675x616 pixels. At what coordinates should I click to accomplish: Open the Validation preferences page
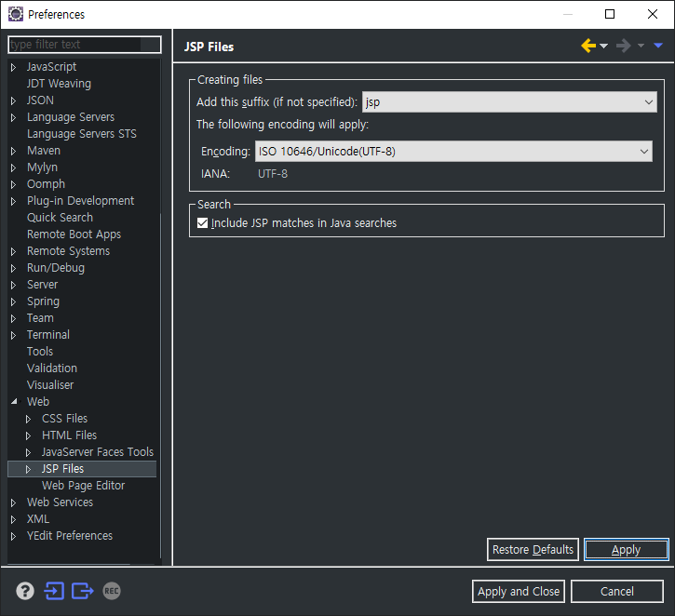[52, 368]
